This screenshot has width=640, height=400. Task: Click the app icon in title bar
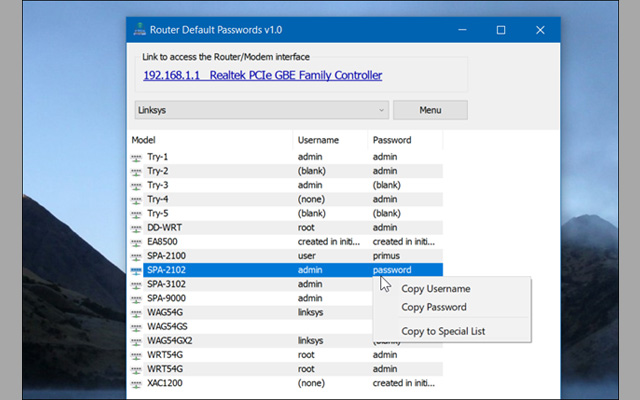coord(139,30)
